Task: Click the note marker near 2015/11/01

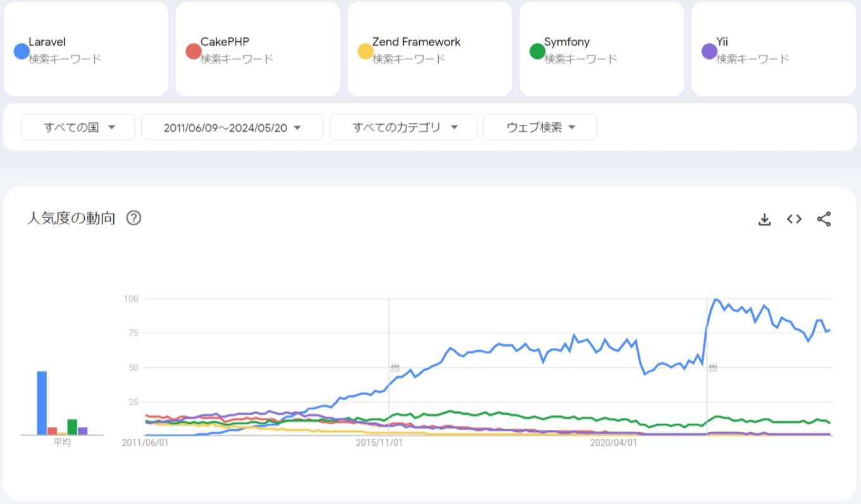Action: click(395, 367)
